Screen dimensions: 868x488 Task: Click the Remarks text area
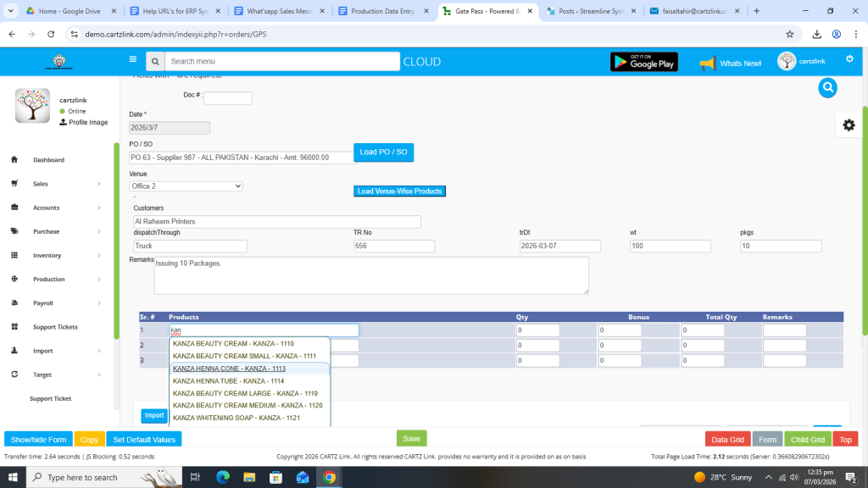click(371, 275)
